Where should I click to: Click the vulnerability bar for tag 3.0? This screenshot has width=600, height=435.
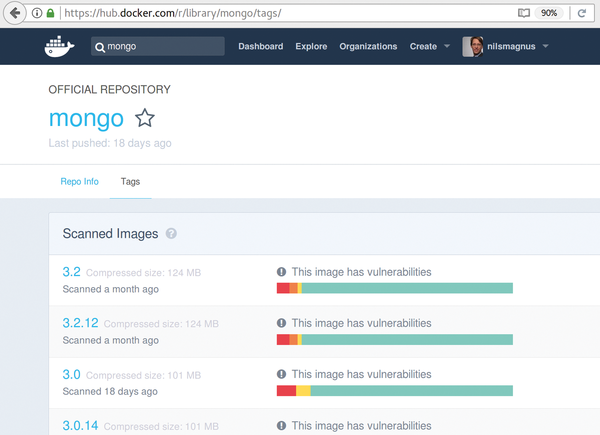tap(395, 391)
